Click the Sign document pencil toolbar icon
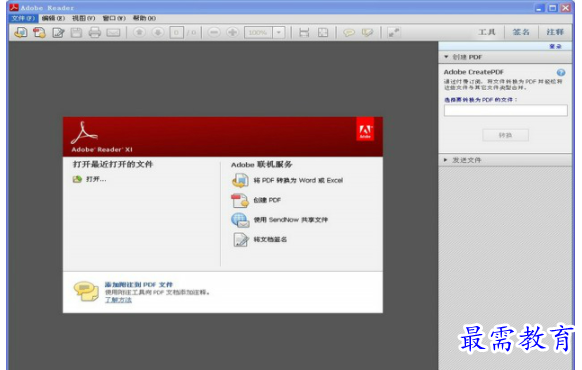The height and width of the screenshot is (370, 582). [58, 33]
